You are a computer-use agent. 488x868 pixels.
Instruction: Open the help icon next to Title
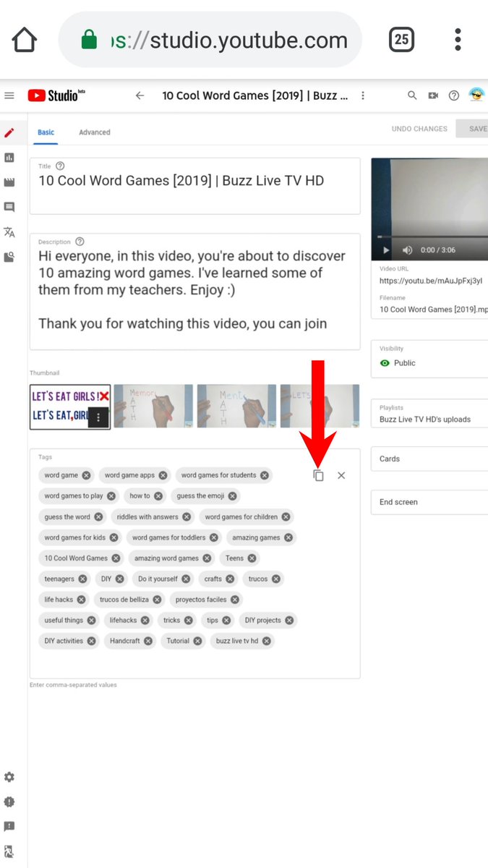(60, 166)
